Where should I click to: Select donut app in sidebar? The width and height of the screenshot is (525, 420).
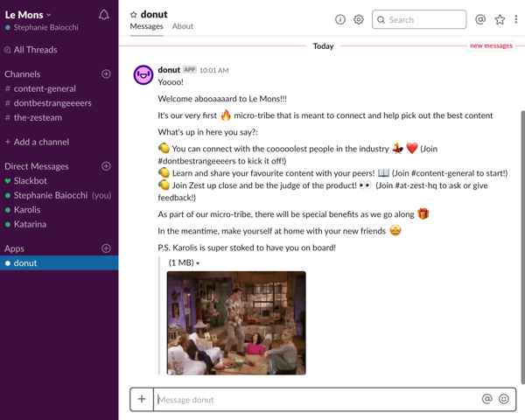(59, 262)
